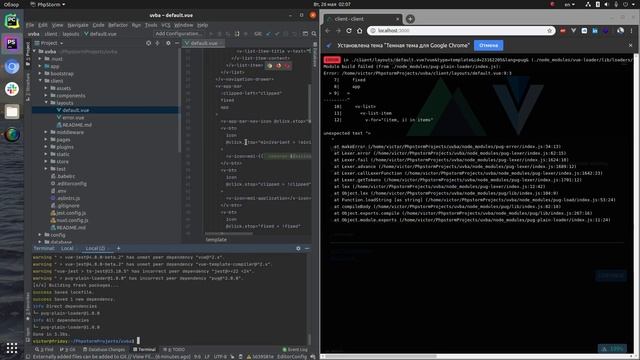Open Files app from the dock
640x360 pixels.
click(12, 111)
